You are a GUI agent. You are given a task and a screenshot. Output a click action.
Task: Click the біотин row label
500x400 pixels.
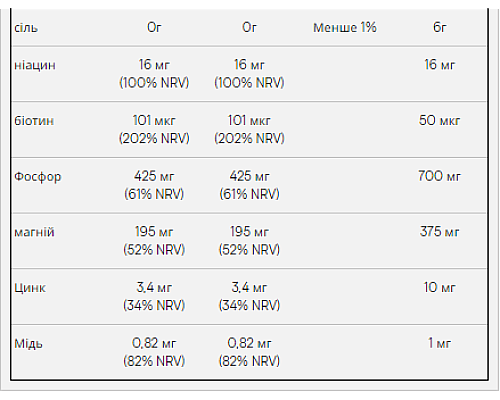pyautogui.click(x=34, y=120)
